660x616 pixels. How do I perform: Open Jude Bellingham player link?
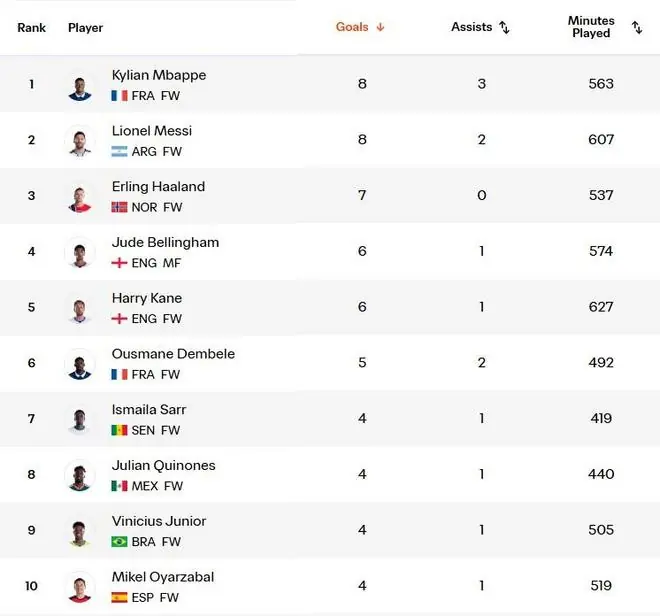coord(165,243)
